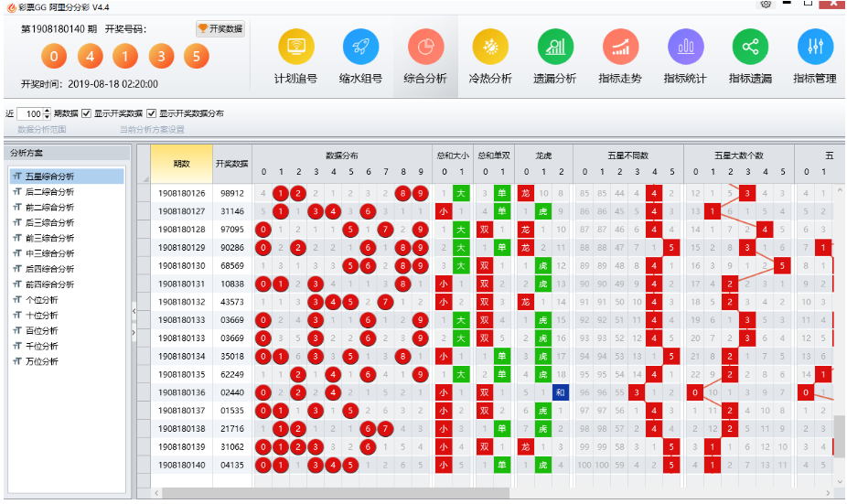Click the 期数 column header
Screen dimensions: 847x504
point(181,164)
